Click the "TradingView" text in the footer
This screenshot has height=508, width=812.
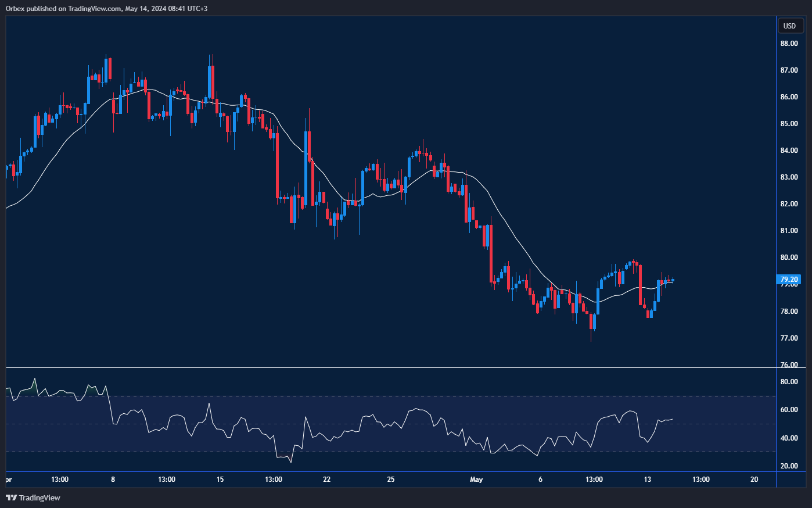(x=40, y=498)
